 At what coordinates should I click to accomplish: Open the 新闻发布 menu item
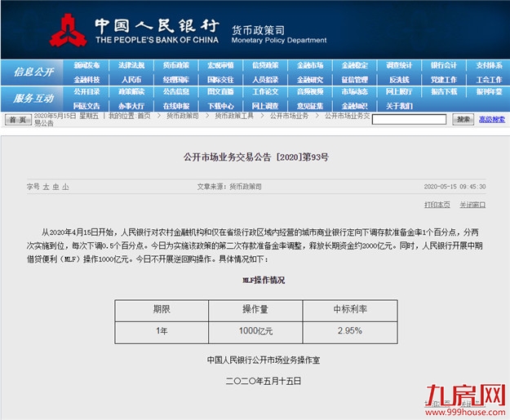pos(86,65)
